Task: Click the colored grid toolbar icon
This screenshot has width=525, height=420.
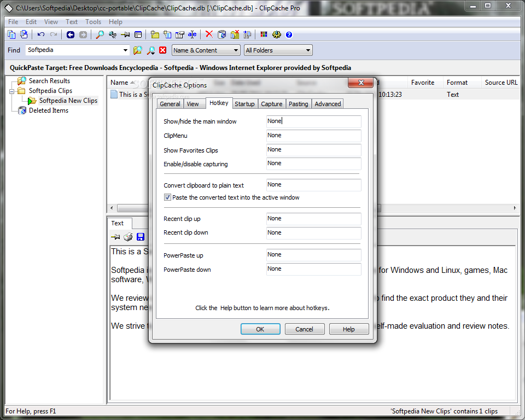Action: [x=264, y=34]
